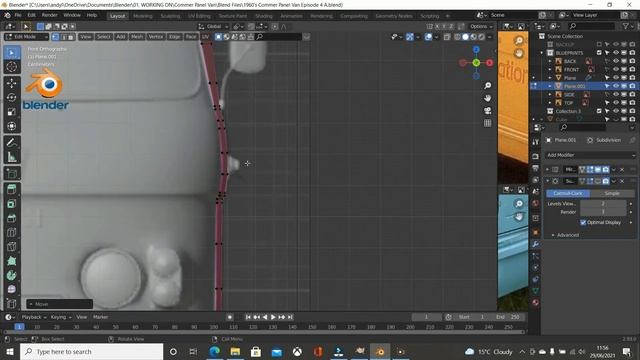Hide Plane.001 in viewport via eye icon

coord(616,86)
